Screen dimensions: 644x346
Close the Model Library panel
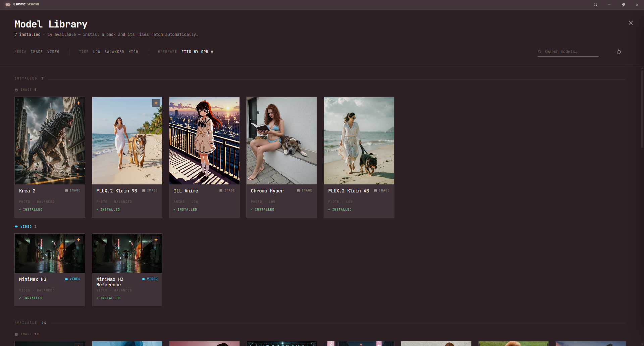coord(631,23)
